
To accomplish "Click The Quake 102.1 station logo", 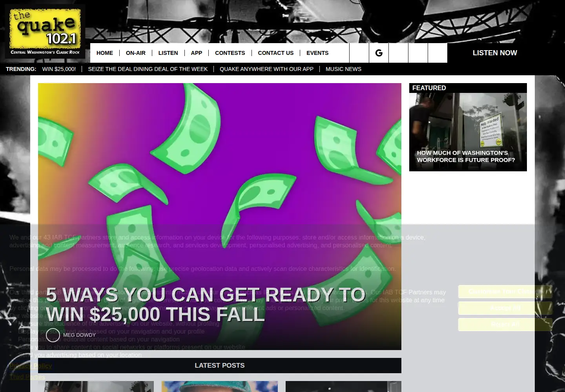I will 45,32.
